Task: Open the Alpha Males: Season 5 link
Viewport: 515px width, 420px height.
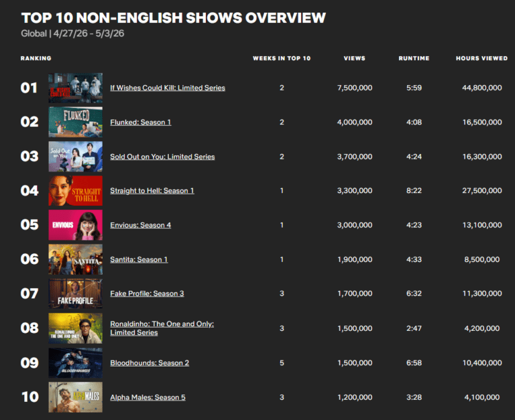Action: 148,397
